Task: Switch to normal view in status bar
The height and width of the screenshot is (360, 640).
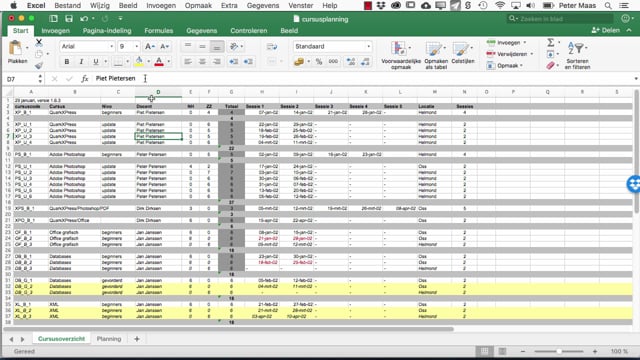Action: pyautogui.click(x=484, y=351)
